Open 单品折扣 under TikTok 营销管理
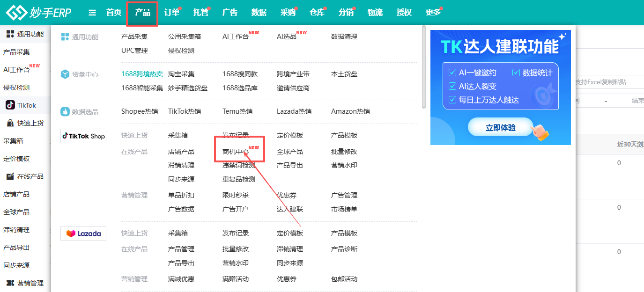Screen dimensions: 644x292 pyautogui.click(x=181, y=195)
